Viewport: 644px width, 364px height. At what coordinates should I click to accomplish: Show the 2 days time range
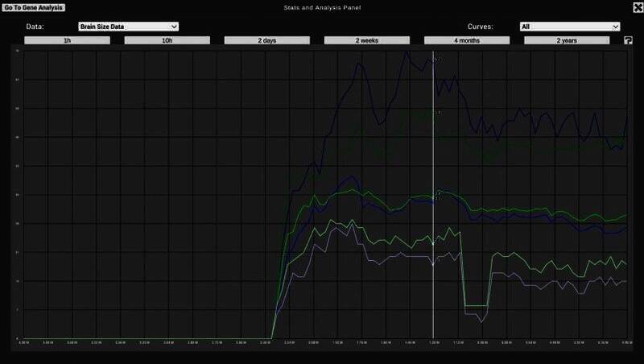click(266, 39)
